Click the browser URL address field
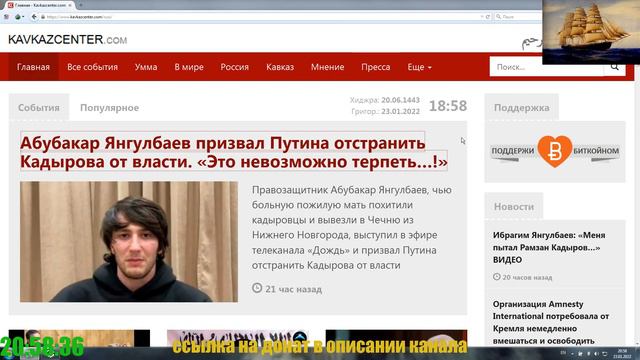This screenshot has width=640, height=360. pyautogui.click(x=261, y=17)
